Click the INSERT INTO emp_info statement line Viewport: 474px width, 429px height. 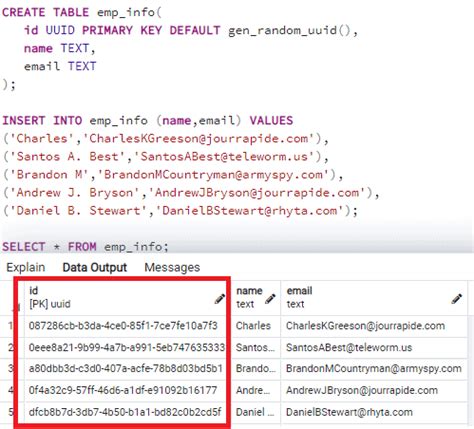coord(148,120)
